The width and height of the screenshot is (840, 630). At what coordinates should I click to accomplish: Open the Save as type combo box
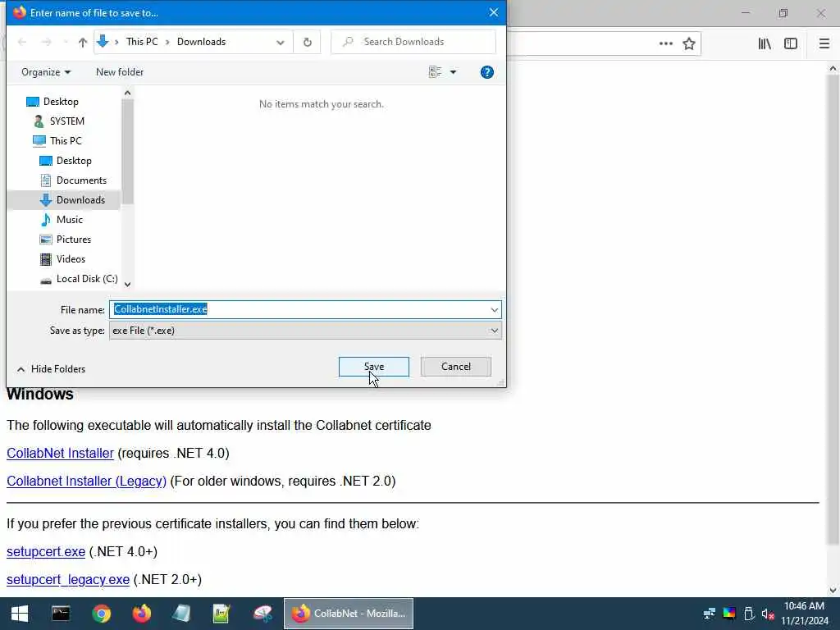pos(305,331)
